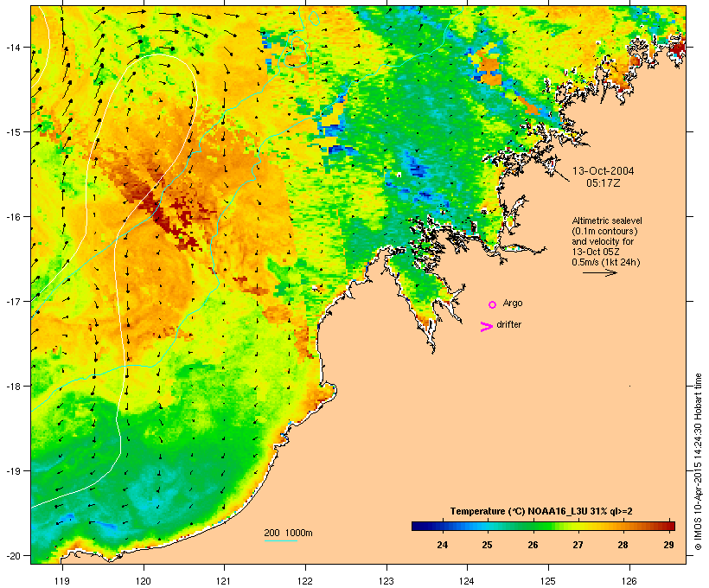Click the colorbar tick label 25
The image size is (709, 588).
tap(487, 545)
